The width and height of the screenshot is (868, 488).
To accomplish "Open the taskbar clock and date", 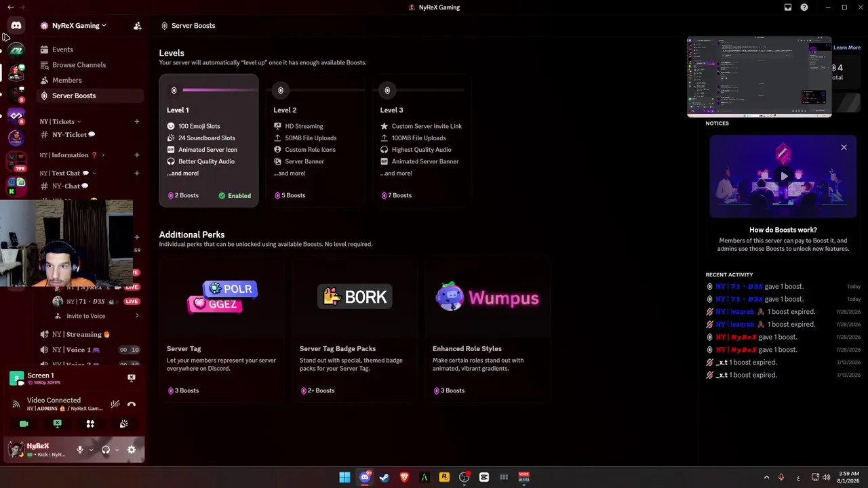I will [x=849, y=477].
